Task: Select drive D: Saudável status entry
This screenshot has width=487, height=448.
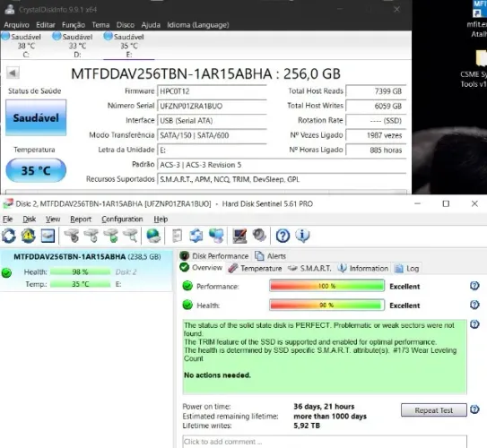Action: coord(74,46)
